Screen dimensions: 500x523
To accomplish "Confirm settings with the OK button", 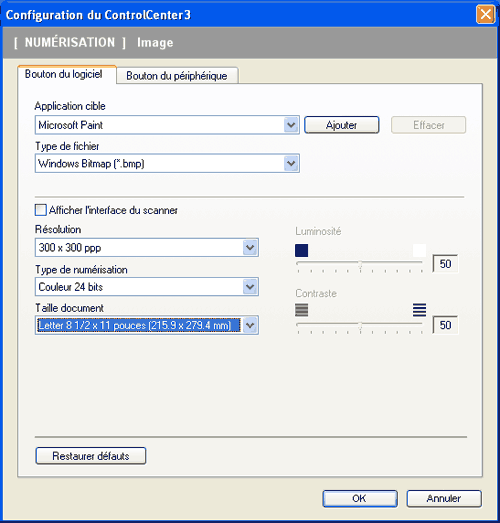I will pyautogui.click(x=360, y=499).
